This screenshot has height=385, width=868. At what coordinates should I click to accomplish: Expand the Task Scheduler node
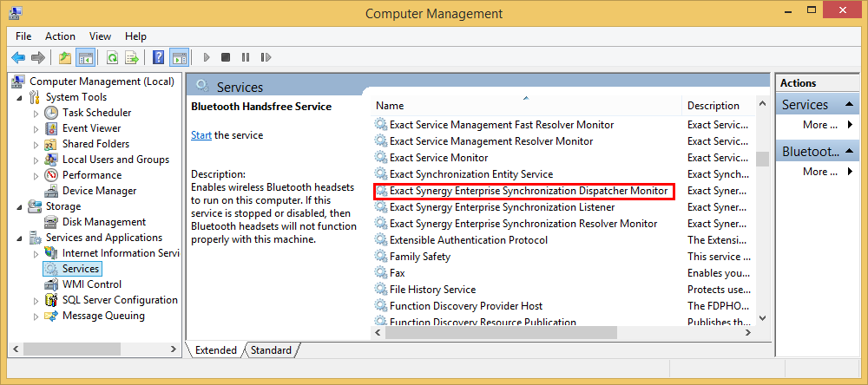[36, 114]
